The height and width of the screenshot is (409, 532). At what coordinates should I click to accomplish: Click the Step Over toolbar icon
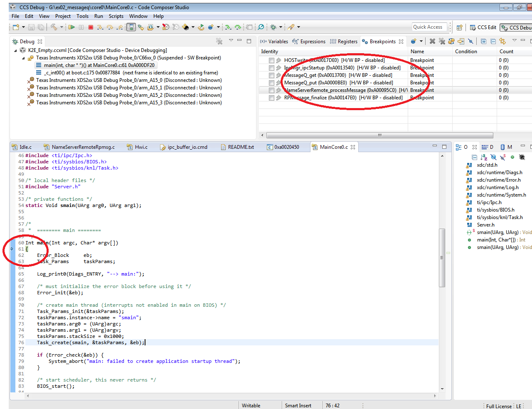[110, 27]
